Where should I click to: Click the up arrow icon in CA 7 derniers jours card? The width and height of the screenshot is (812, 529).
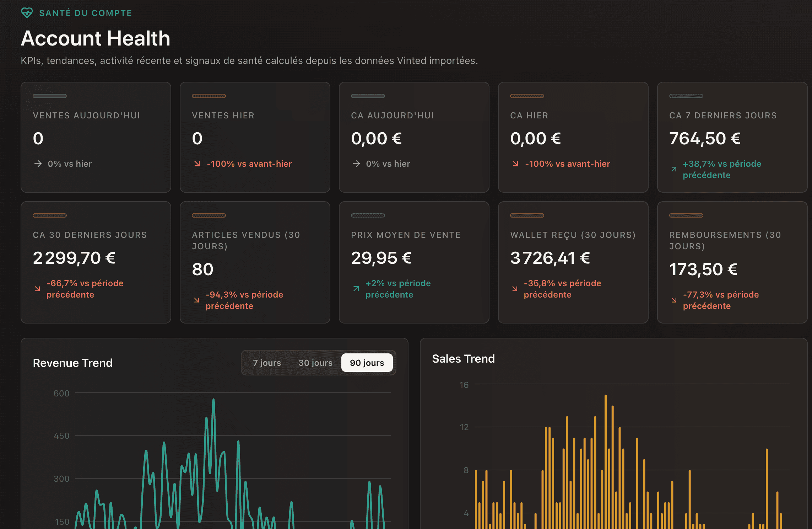[x=674, y=169]
